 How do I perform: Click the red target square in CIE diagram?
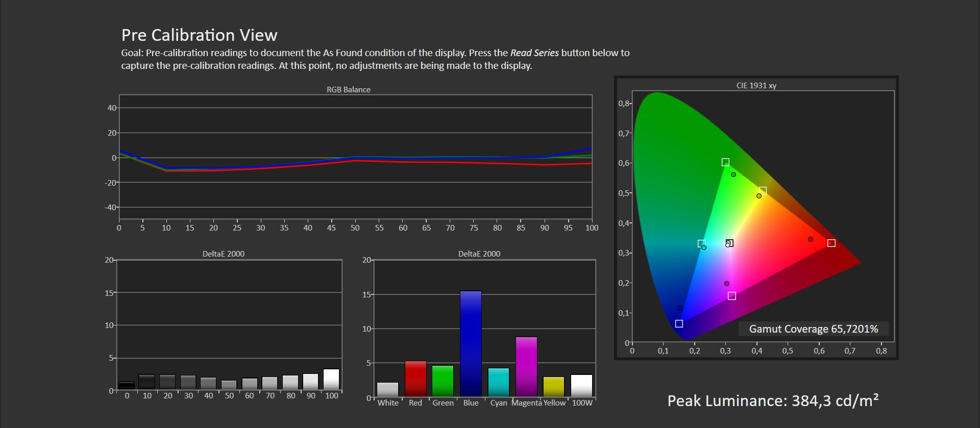[x=831, y=243]
